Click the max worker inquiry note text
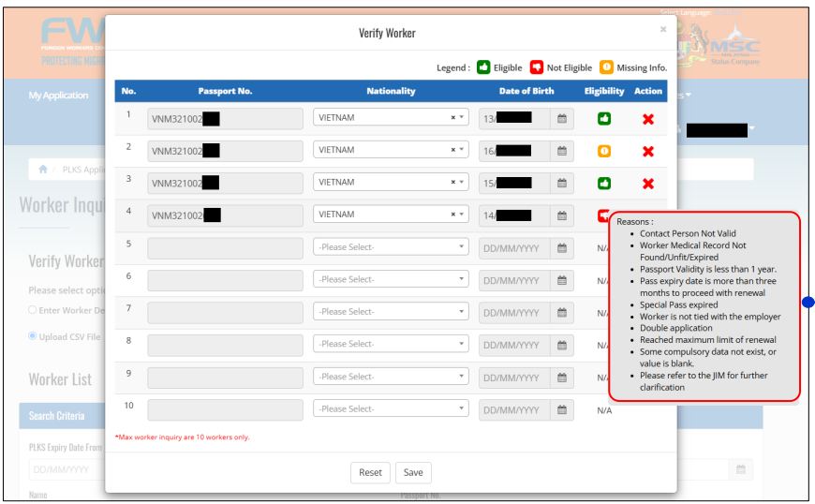This screenshot has height=504, width=815. coord(183,437)
